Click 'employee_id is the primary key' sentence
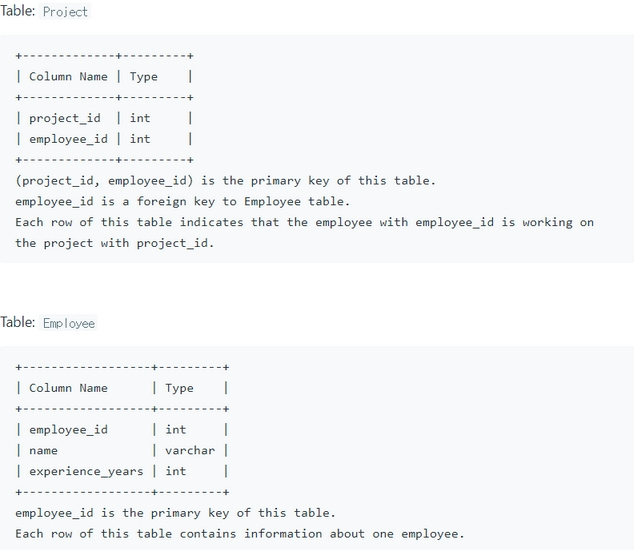634x550 pixels. point(175,513)
